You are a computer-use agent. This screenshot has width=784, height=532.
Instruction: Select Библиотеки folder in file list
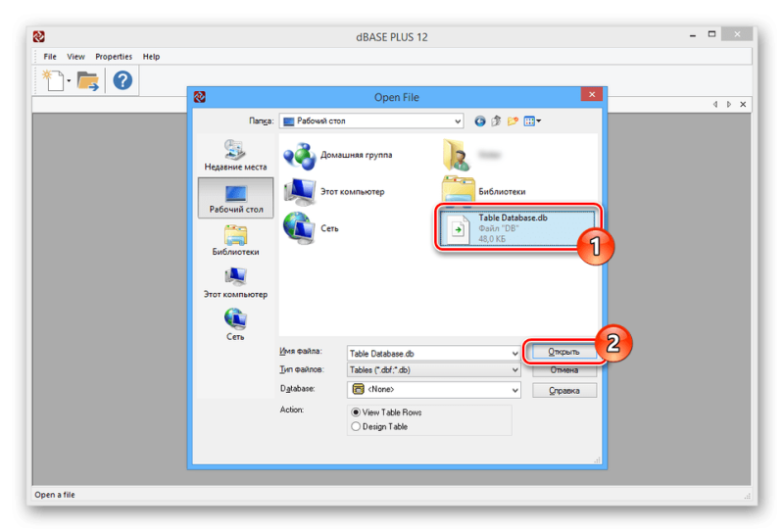click(484, 189)
